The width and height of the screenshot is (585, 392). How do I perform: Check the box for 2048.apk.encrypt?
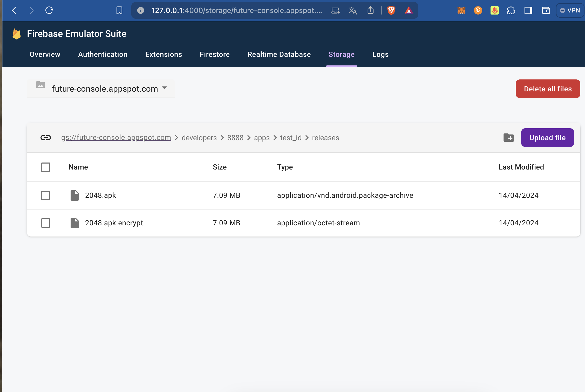tap(46, 223)
